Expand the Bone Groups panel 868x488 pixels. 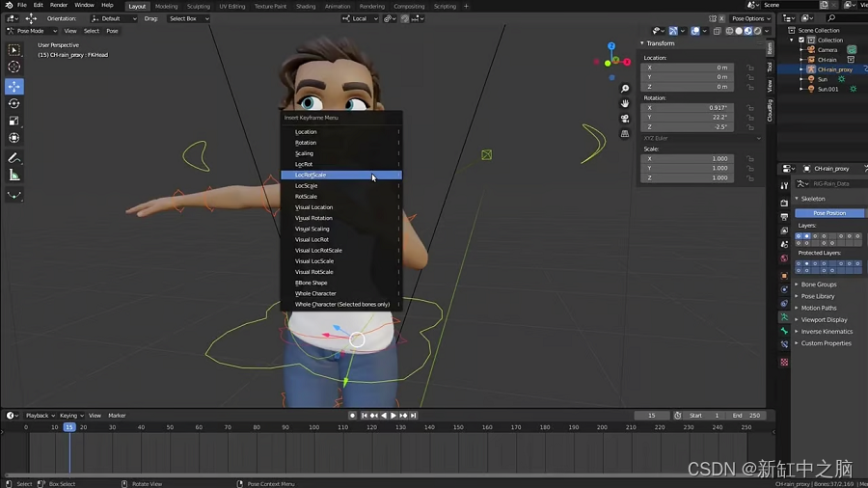(x=819, y=285)
